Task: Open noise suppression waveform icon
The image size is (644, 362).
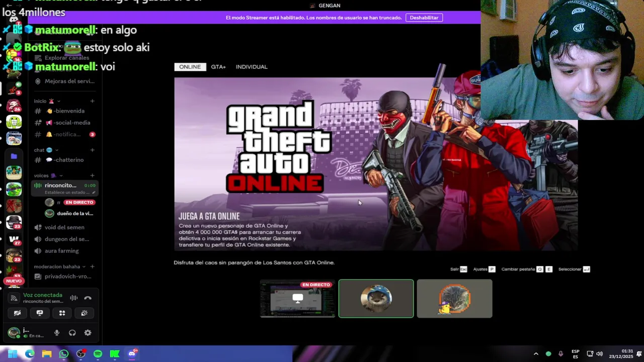Action: (x=73, y=298)
